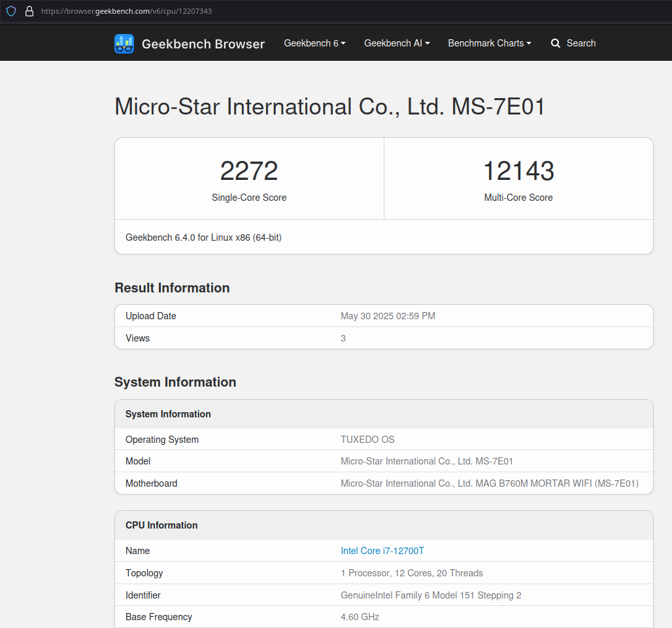
Task: Click the Identifier row label
Action: (x=143, y=595)
